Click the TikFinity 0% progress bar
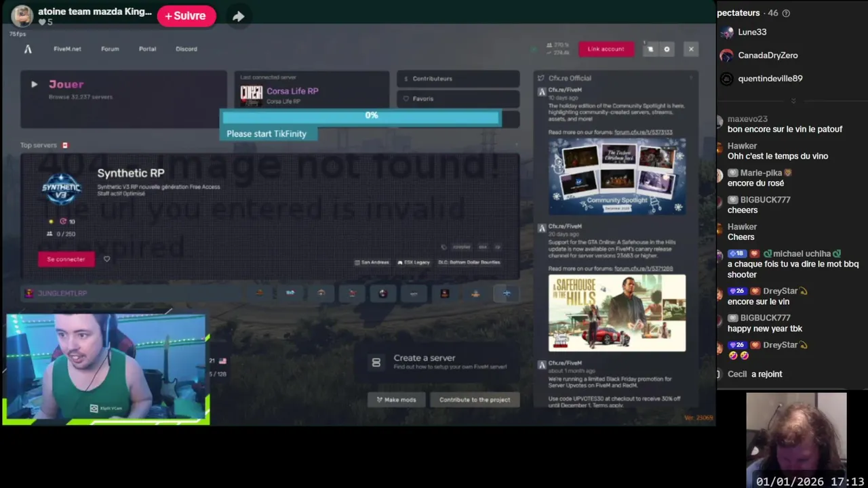This screenshot has height=488, width=868. point(360,117)
